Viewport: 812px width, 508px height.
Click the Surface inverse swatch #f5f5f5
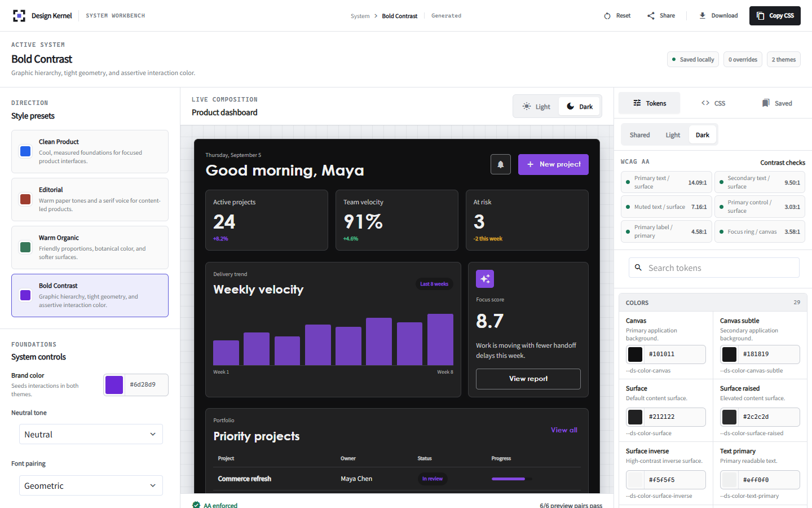click(x=636, y=480)
